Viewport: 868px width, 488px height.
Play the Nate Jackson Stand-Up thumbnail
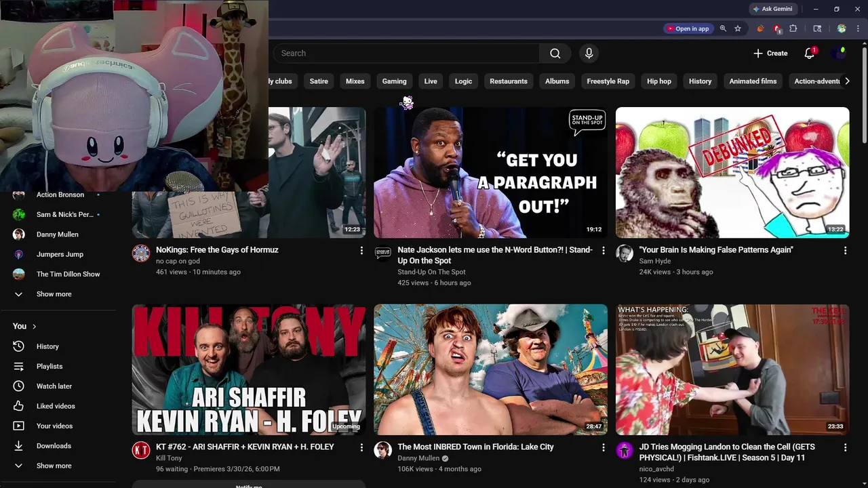[x=490, y=172]
